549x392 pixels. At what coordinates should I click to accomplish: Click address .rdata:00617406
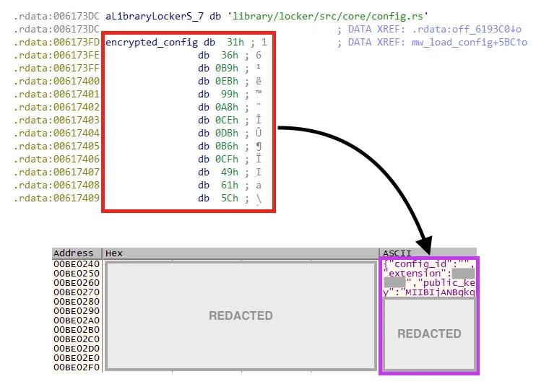(x=57, y=160)
